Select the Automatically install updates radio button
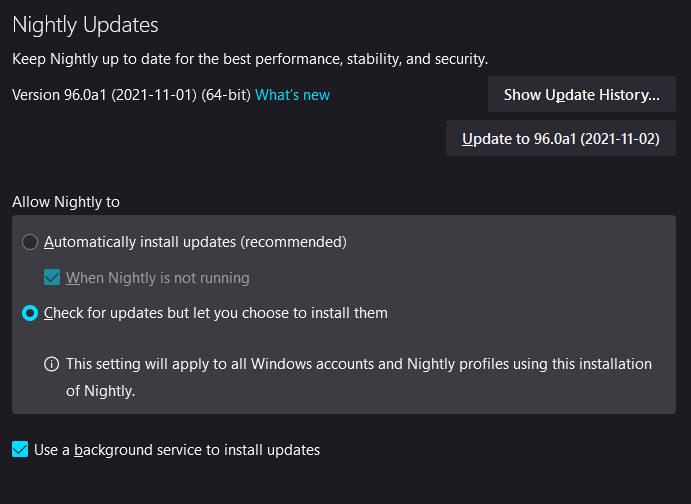Viewport: 691px width, 504px height. pyautogui.click(x=30, y=242)
